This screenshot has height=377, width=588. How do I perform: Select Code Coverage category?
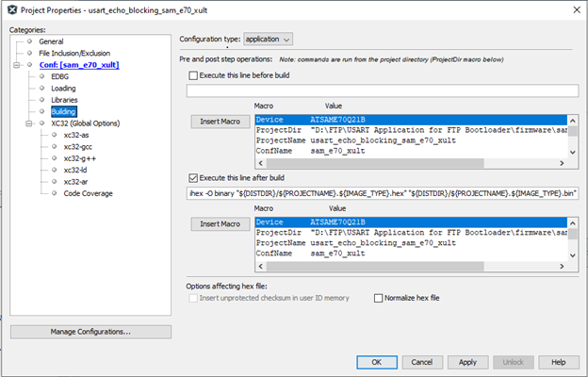click(88, 193)
